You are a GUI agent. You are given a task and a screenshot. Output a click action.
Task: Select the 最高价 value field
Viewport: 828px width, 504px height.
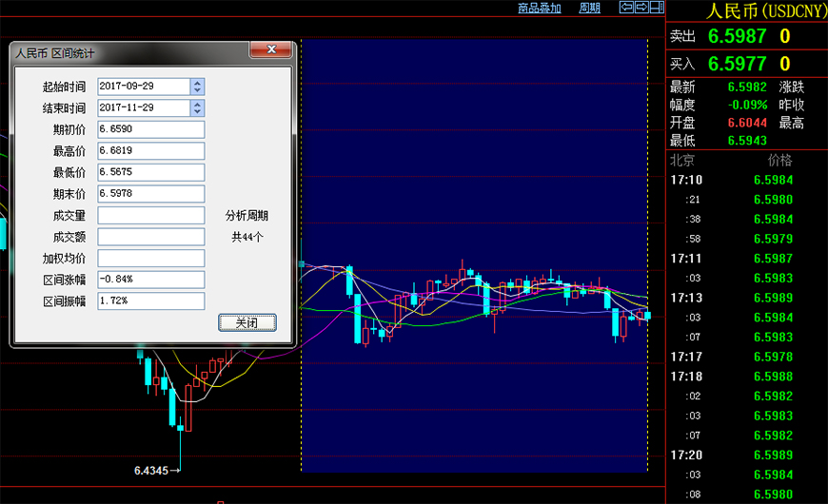click(x=150, y=151)
